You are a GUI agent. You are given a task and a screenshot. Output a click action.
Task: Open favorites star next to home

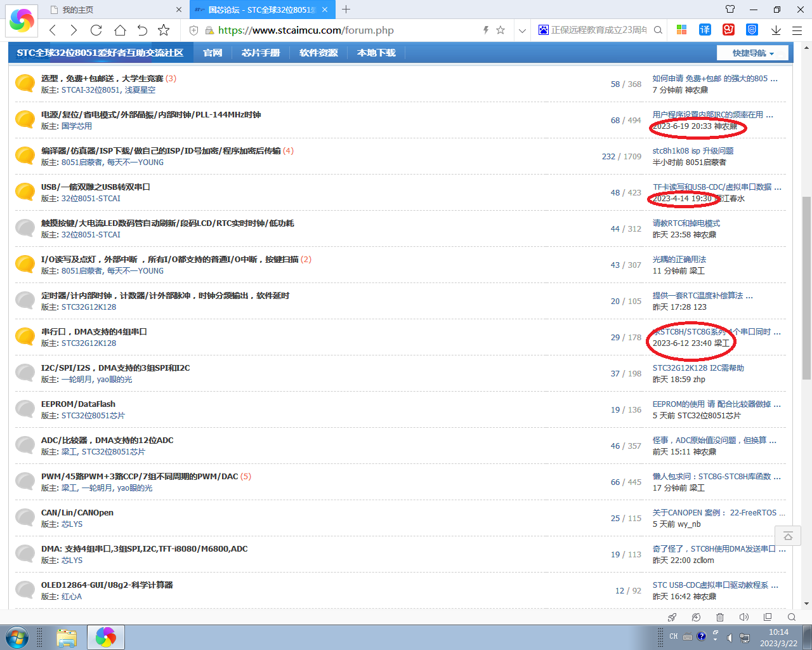164,30
